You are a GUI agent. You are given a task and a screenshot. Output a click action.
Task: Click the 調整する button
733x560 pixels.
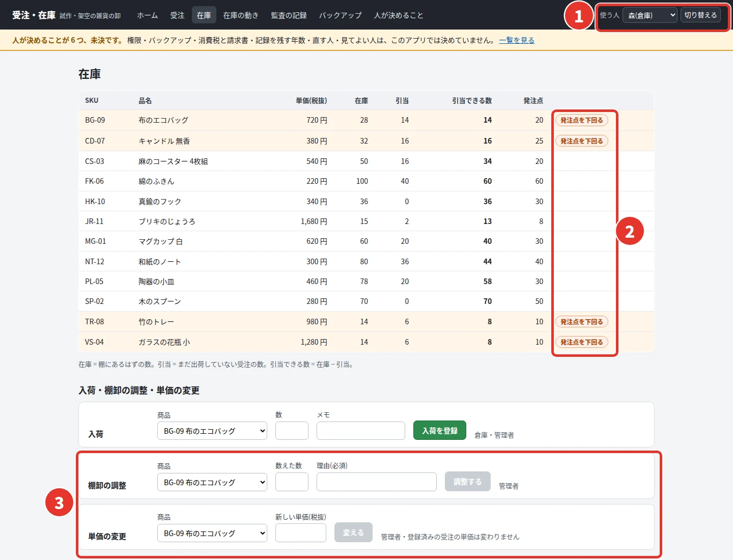pos(468,482)
